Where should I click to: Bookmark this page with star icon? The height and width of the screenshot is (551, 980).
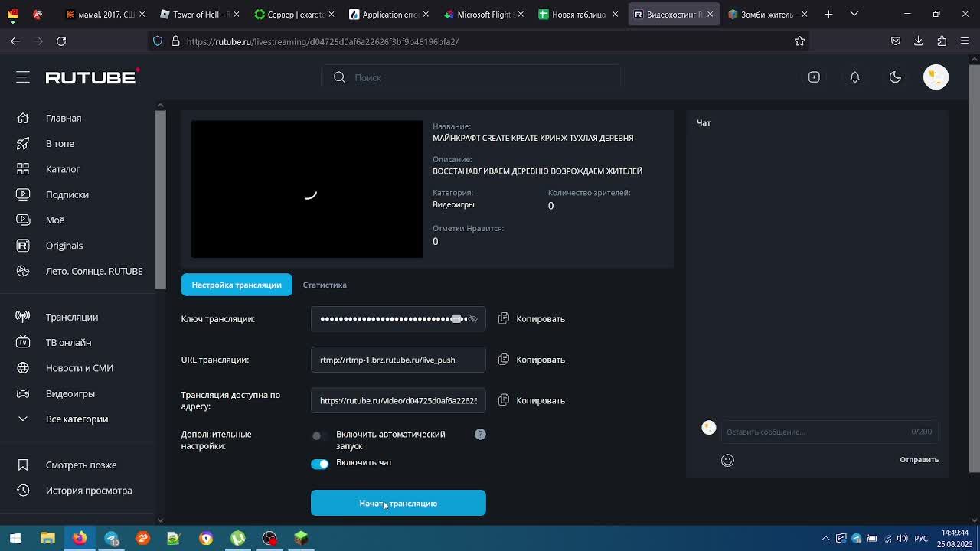[x=799, y=41]
